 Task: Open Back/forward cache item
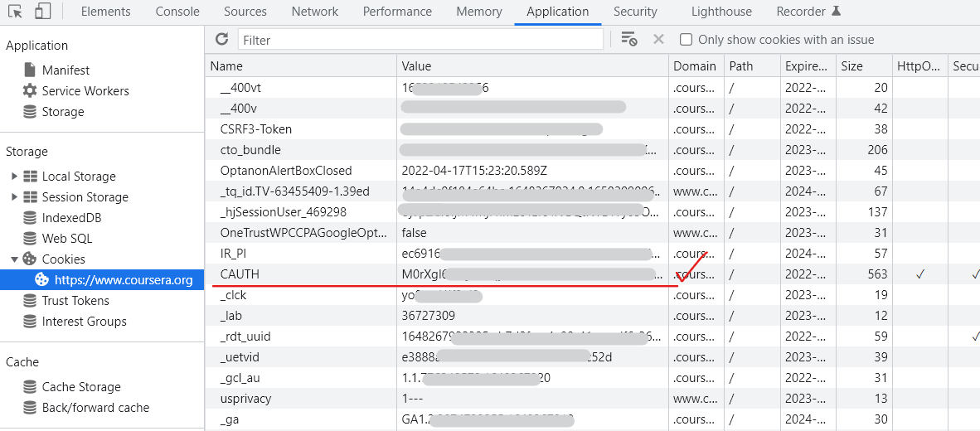(95, 407)
